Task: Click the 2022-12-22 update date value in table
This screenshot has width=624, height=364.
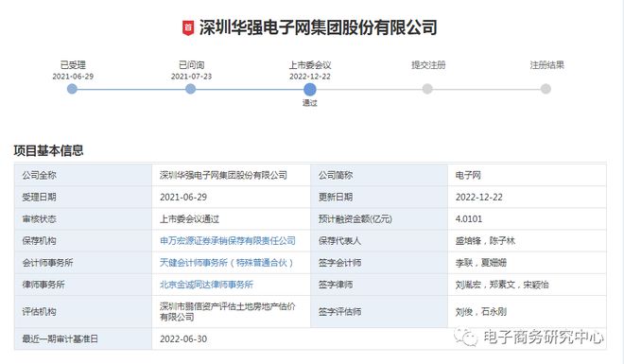Action: [479, 197]
